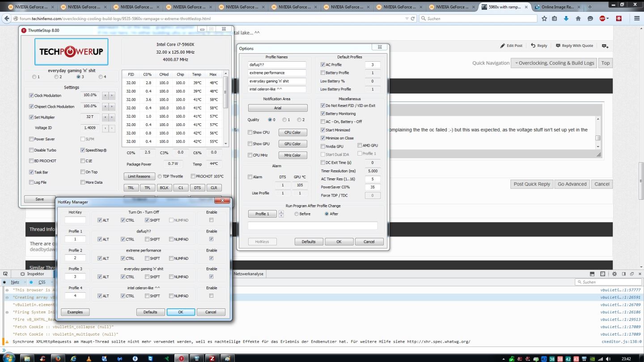The image size is (644, 362).
Task: Switch to Firefox in the taskbar
Action: [x=58, y=358]
